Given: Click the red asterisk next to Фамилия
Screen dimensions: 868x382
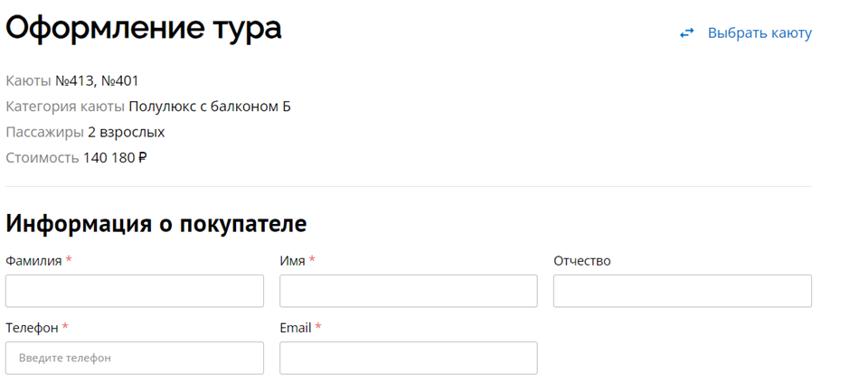Looking at the screenshot, I should click(x=69, y=260).
